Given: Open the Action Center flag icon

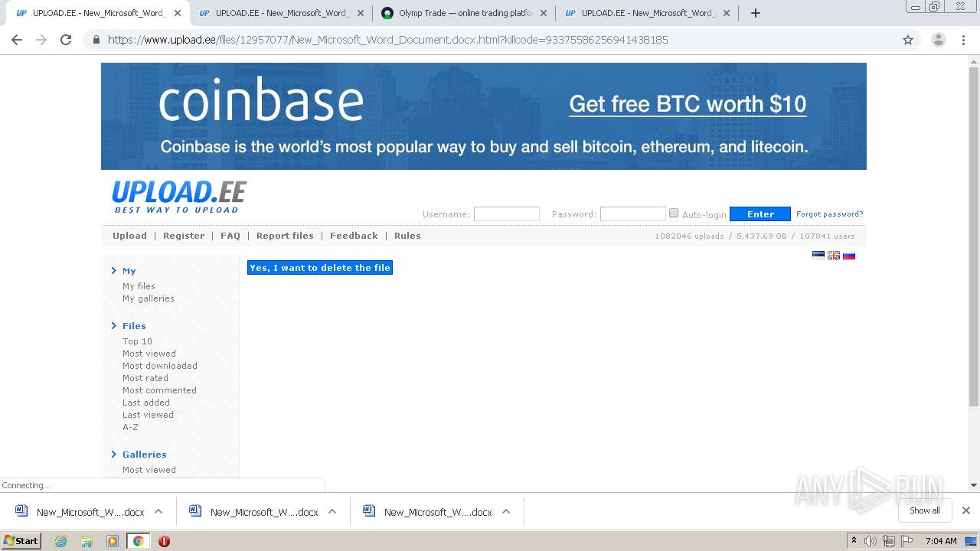Looking at the screenshot, I should 906,541.
